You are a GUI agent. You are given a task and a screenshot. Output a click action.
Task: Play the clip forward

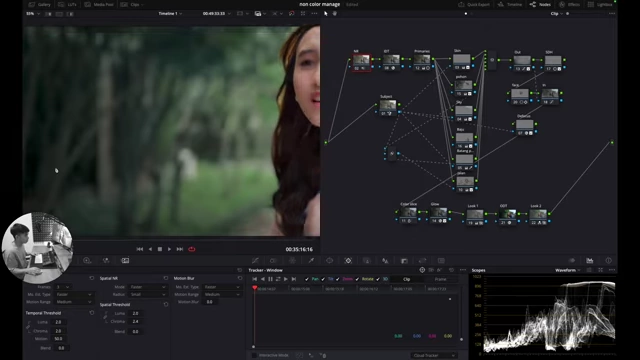pos(169,249)
